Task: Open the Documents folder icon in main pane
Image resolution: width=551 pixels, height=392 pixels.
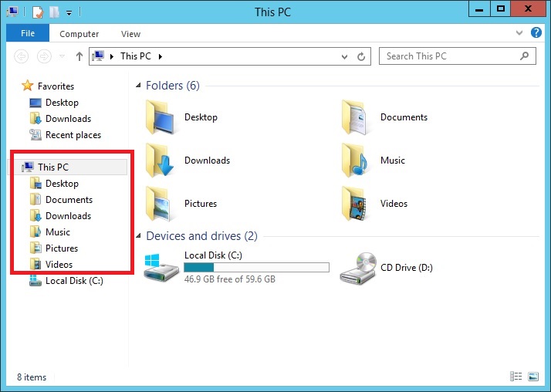Action: click(x=356, y=117)
